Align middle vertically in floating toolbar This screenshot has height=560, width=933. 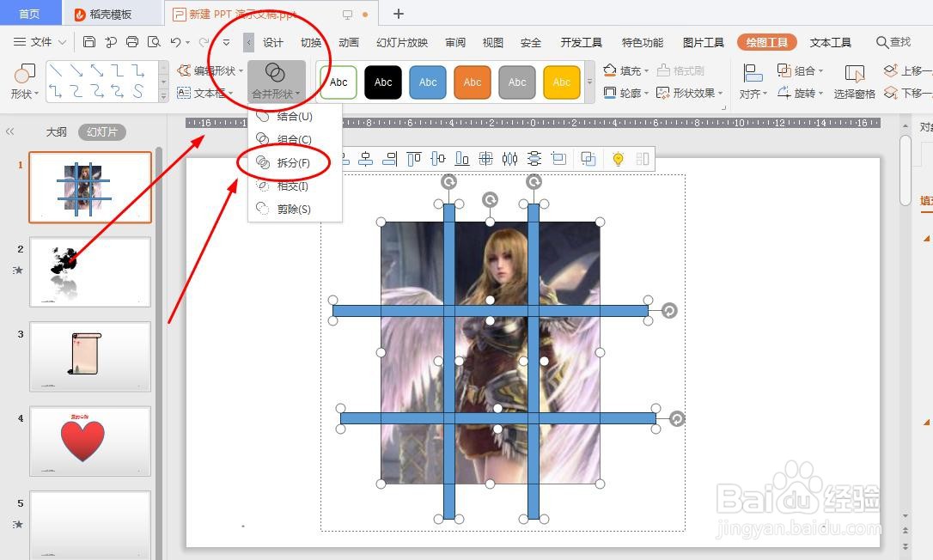(438, 159)
